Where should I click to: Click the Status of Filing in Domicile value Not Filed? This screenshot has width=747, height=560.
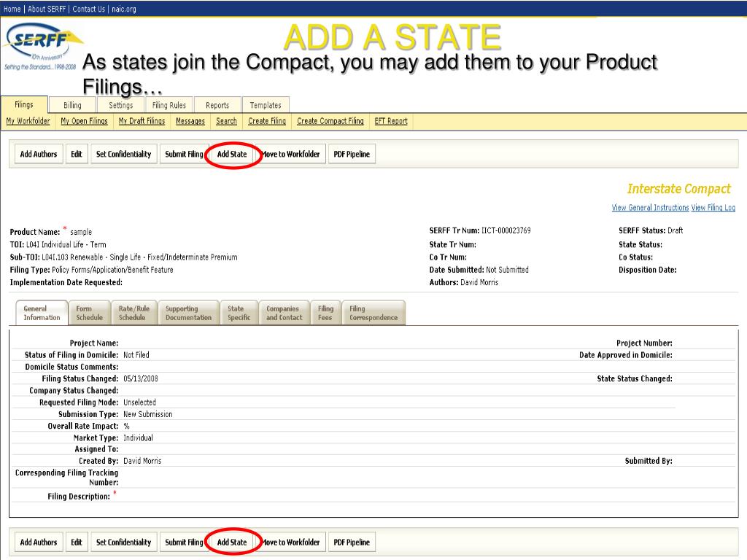136,355
